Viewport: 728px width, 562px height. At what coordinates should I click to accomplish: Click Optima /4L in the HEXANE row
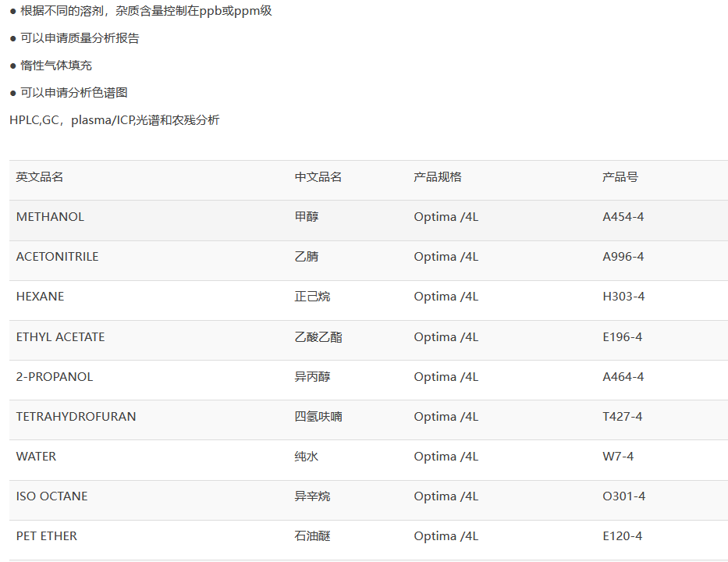click(446, 297)
